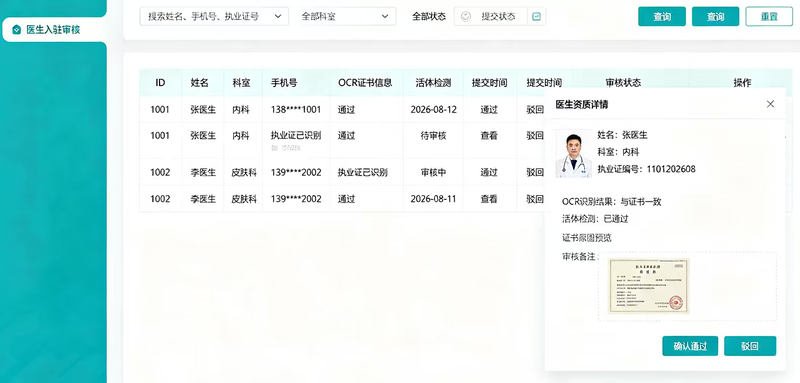The image size is (800, 383).
Task: Click the 姓名 column header
Action: point(199,83)
